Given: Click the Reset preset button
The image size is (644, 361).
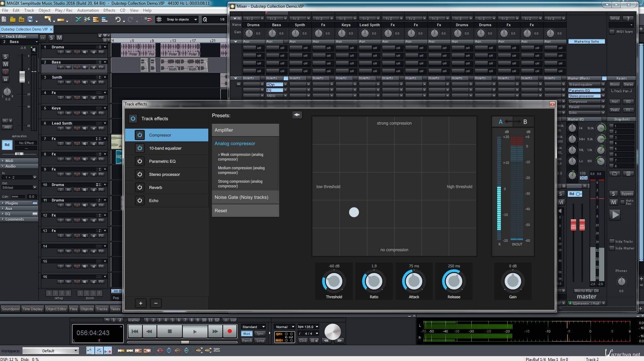Looking at the screenshot, I should (245, 211).
